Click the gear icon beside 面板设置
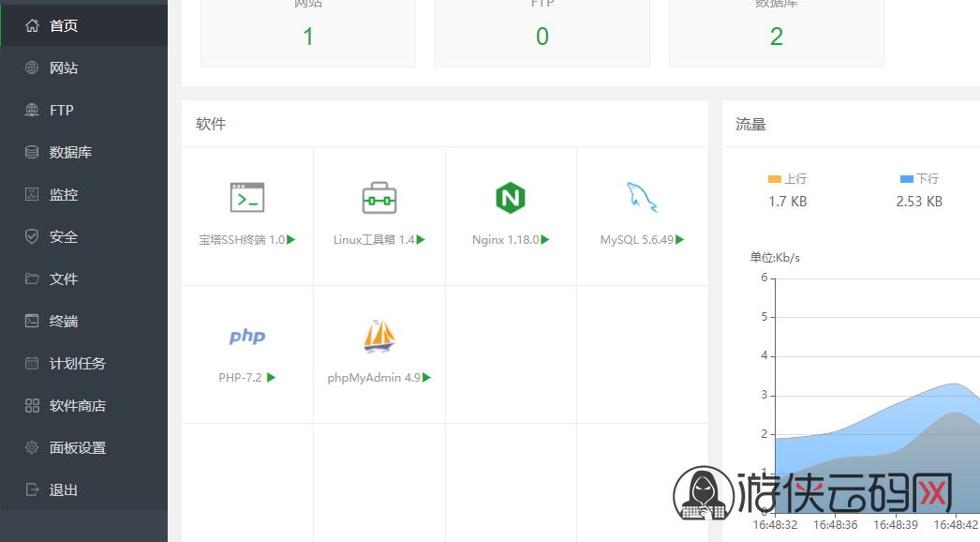Screen dimensions: 980x542 [x=32, y=447]
